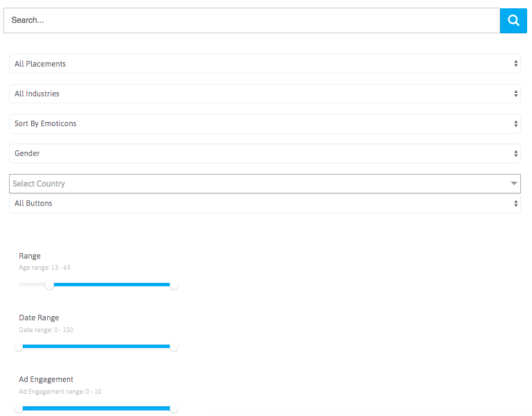The height and width of the screenshot is (416, 532).
Task: Click the All Placements up-down arrows
Action: (x=515, y=64)
